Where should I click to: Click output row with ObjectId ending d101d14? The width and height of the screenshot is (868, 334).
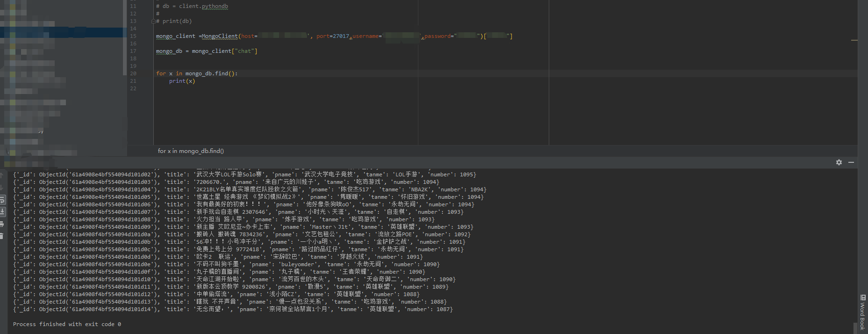click(x=233, y=309)
